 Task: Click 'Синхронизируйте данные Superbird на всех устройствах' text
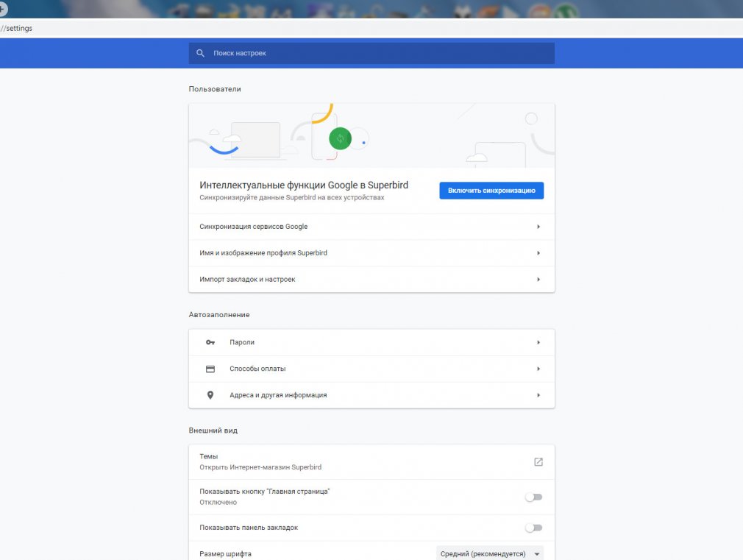click(x=292, y=198)
